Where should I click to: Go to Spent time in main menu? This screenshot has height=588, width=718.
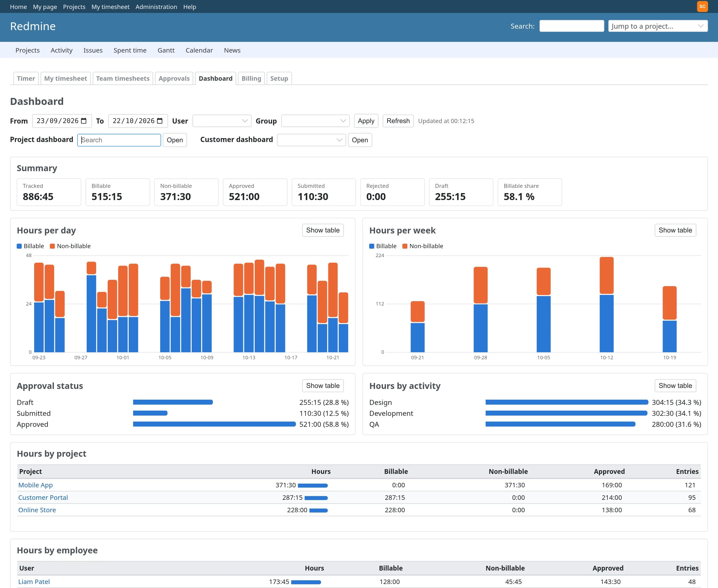tap(130, 50)
